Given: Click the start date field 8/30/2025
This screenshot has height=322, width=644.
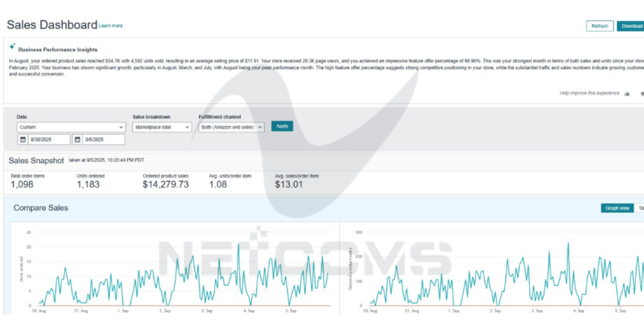Looking at the screenshot, I should 48,140.
